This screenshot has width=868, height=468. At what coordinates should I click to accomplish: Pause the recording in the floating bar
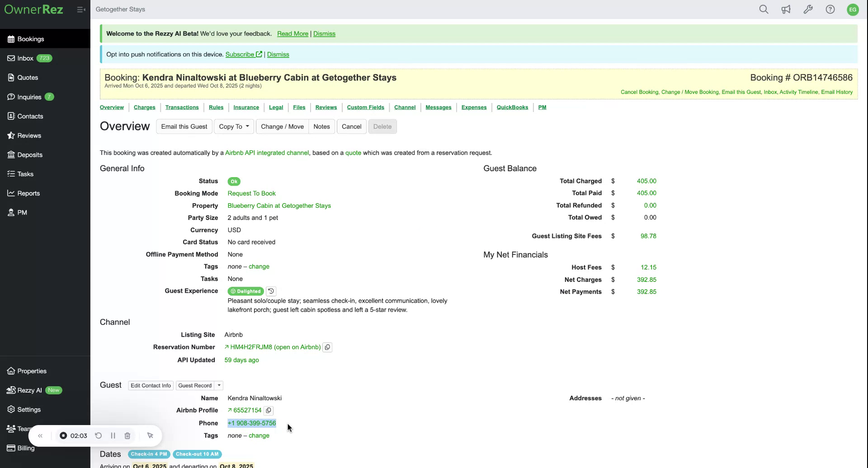tap(113, 435)
